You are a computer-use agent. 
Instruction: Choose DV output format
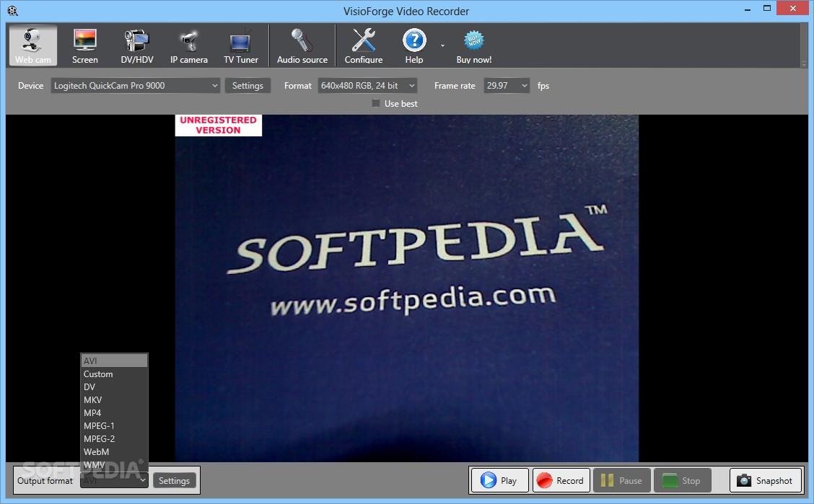click(x=114, y=386)
